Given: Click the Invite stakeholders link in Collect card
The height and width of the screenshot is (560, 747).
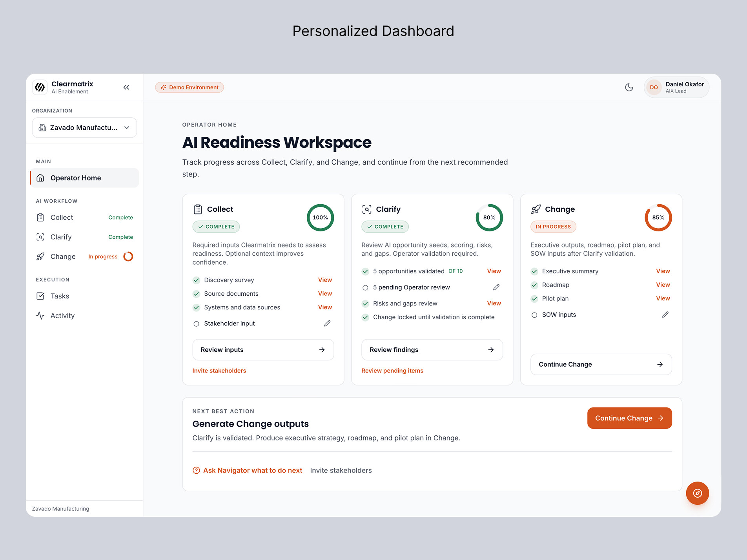Looking at the screenshot, I should point(219,371).
